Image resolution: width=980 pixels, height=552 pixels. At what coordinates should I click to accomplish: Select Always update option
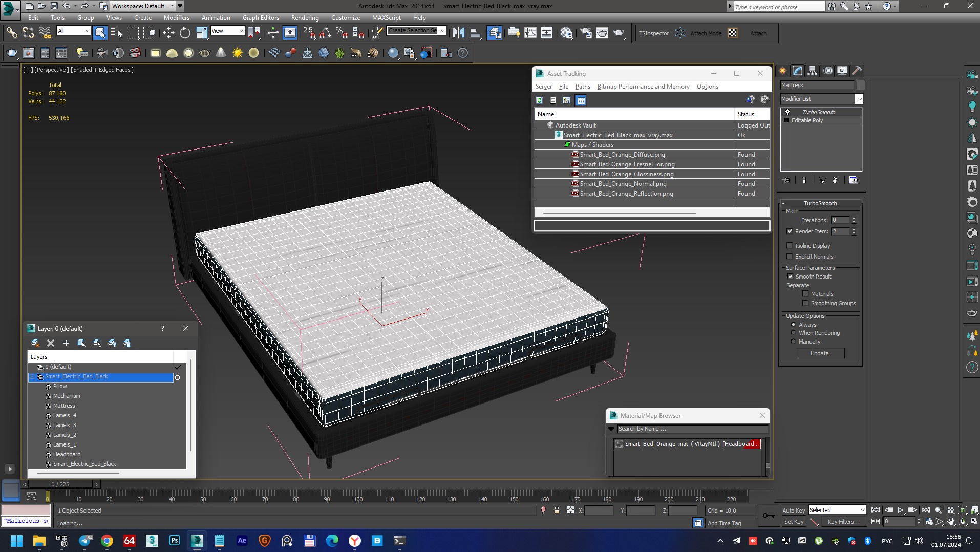click(x=794, y=325)
